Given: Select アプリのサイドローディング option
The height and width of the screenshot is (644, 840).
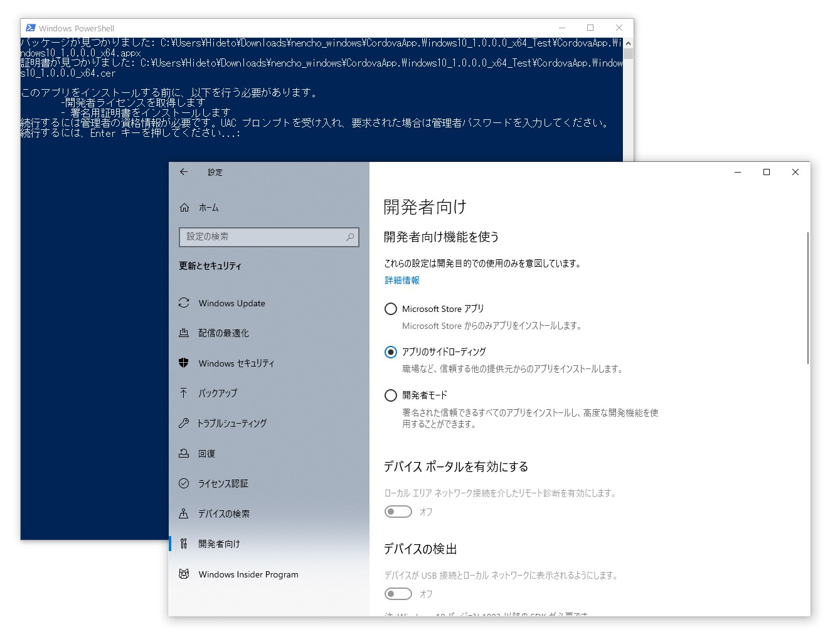Looking at the screenshot, I should tap(391, 352).
